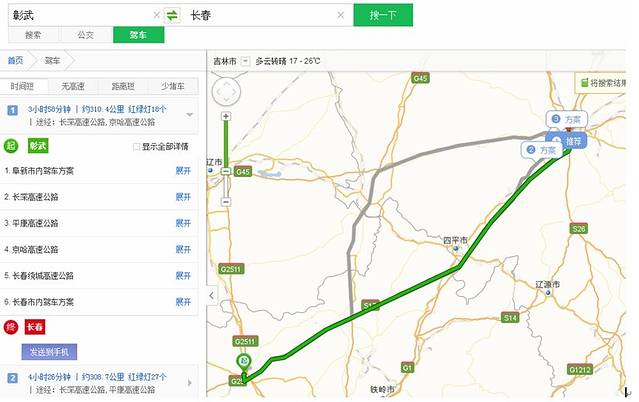Click the map pan compass control
639x402 pixels.
coord(226,91)
